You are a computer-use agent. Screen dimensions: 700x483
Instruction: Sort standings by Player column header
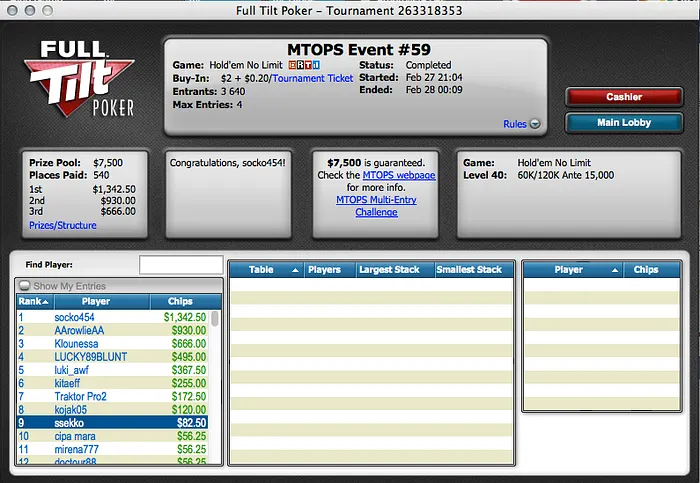click(102, 301)
